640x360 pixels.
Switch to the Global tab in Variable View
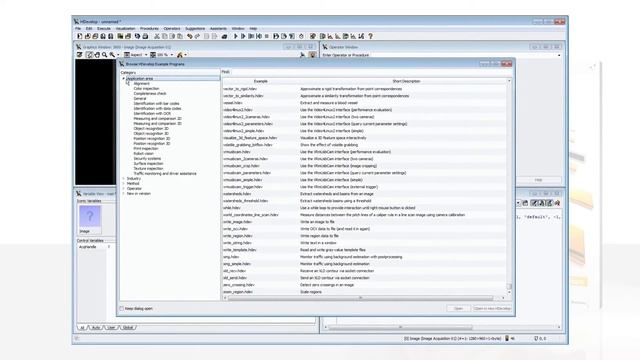pos(128,328)
